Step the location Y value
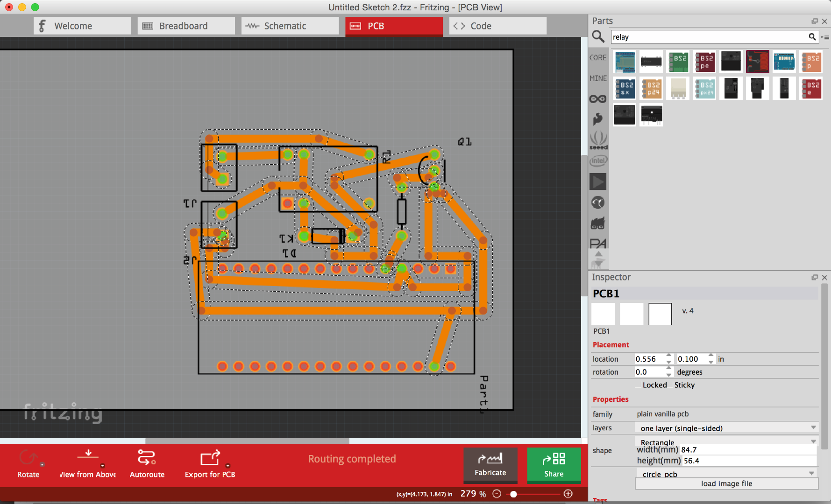Viewport: 831px width, 504px height. coord(710,359)
